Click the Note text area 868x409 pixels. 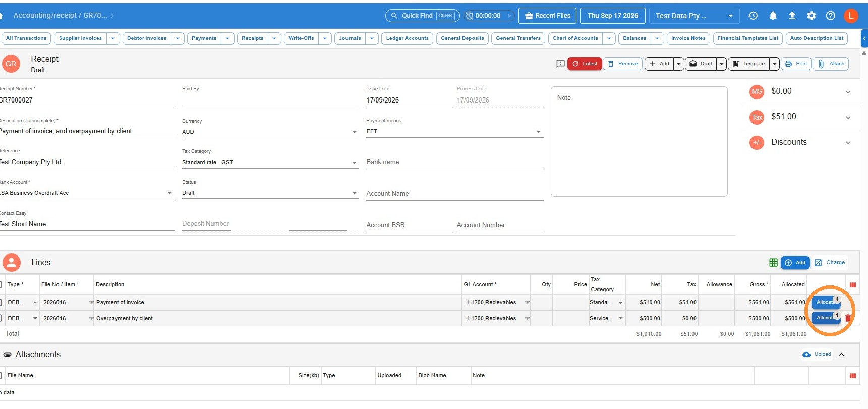coord(639,141)
